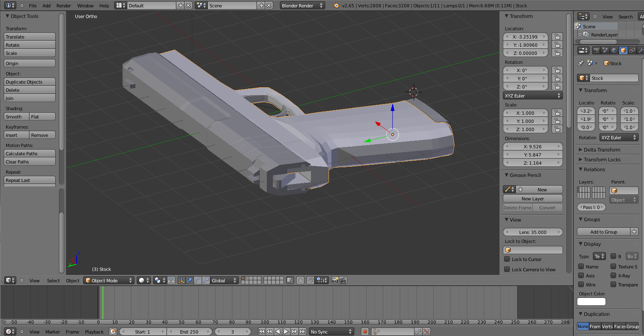
Task: Open the Modifiers wrench tab
Action: [640, 50]
